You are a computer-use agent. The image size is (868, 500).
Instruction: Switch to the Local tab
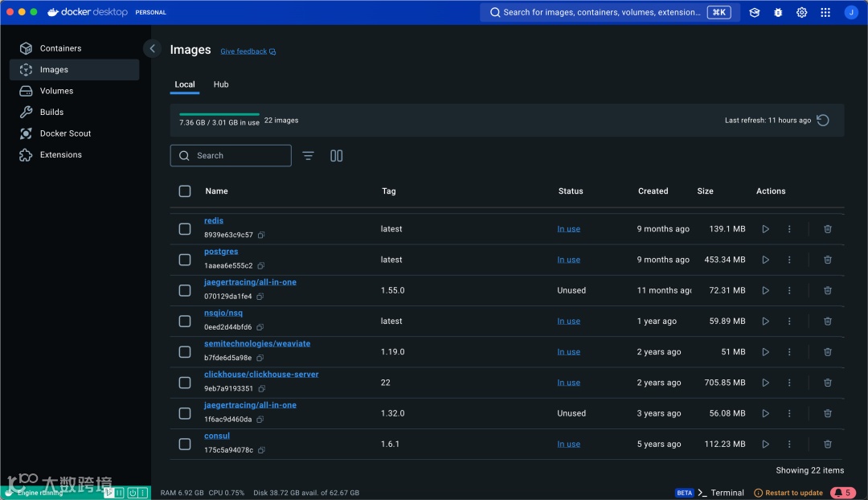click(184, 84)
